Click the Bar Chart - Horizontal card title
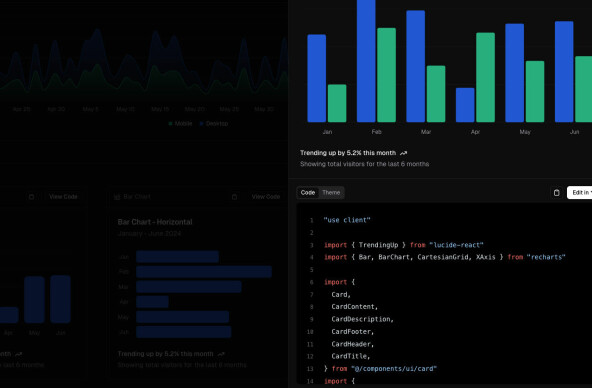 (x=155, y=222)
